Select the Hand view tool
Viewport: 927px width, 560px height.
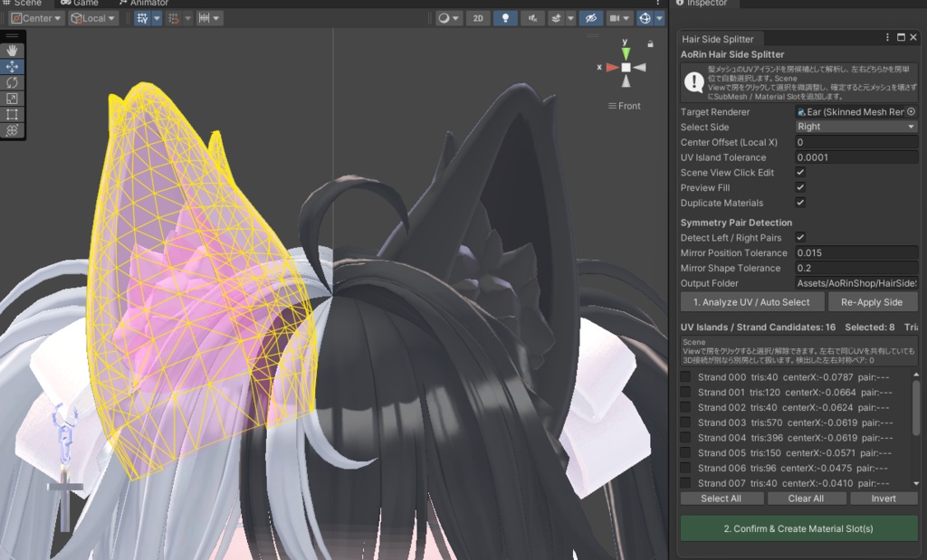[12, 51]
